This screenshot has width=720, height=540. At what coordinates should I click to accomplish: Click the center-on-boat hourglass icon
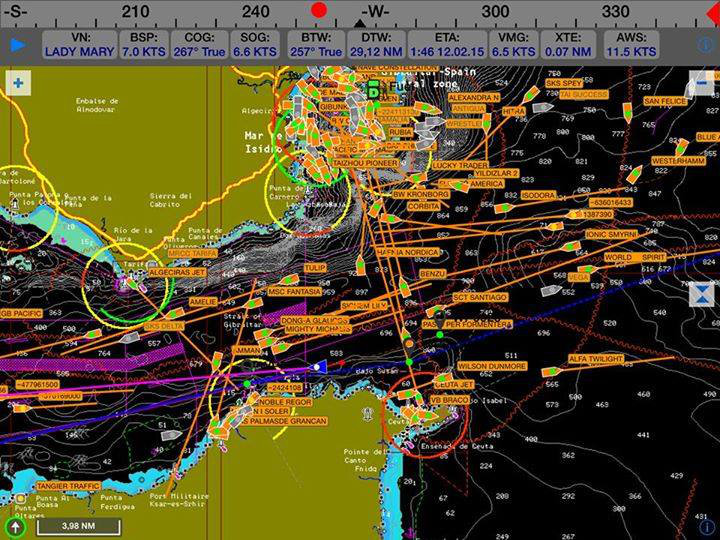pos(701,294)
